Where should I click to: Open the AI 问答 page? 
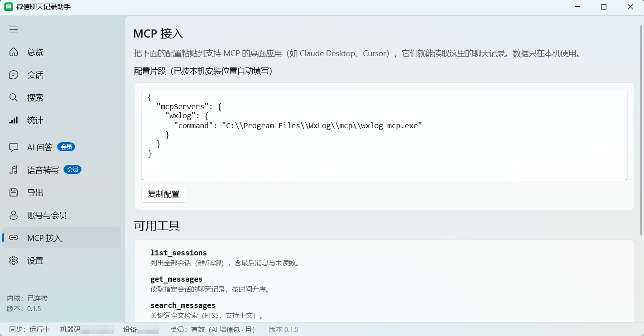click(x=62, y=147)
